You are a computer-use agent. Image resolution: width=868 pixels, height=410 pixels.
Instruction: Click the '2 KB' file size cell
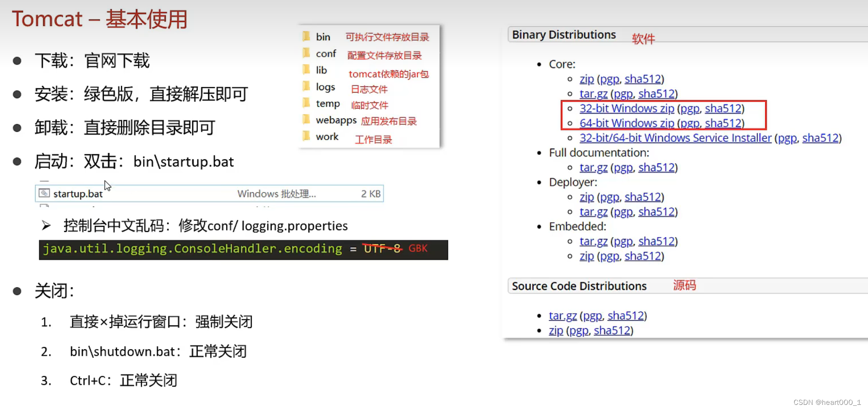pos(370,194)
